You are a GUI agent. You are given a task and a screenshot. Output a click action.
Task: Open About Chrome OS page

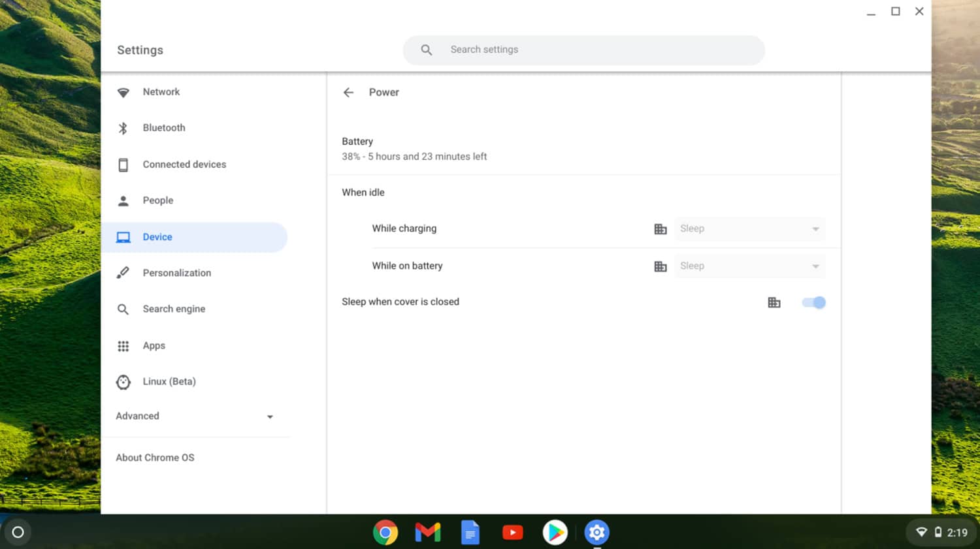tap(155, 458)
